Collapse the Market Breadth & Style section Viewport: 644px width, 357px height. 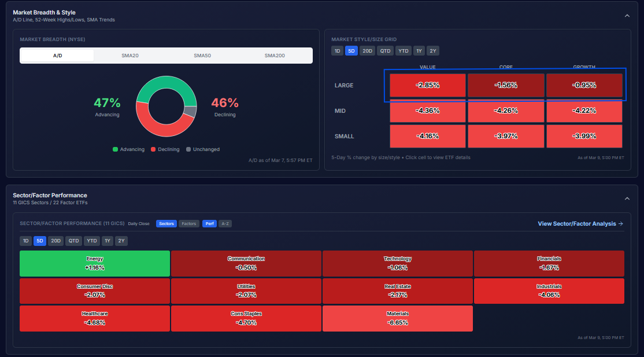click(627, 16)
